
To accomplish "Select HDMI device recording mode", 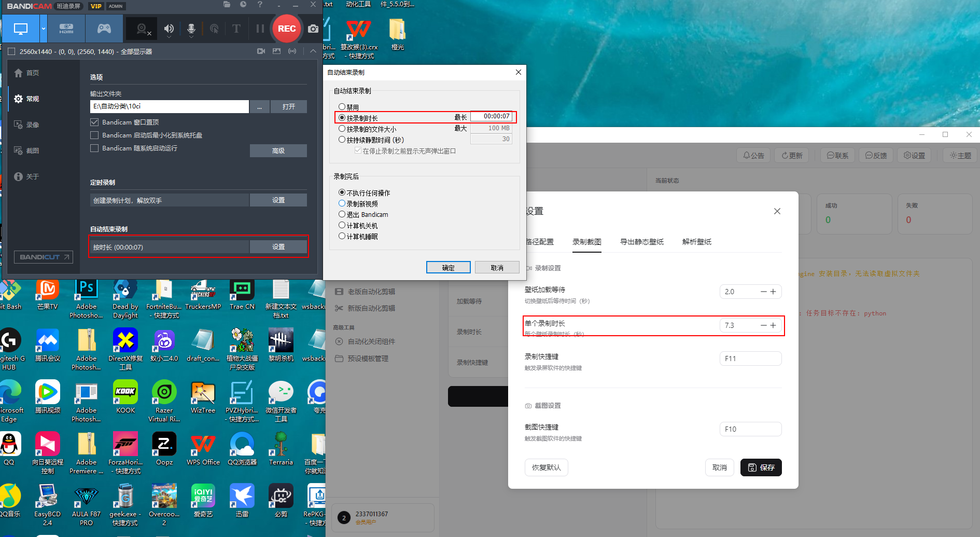I will pos(66,29).
